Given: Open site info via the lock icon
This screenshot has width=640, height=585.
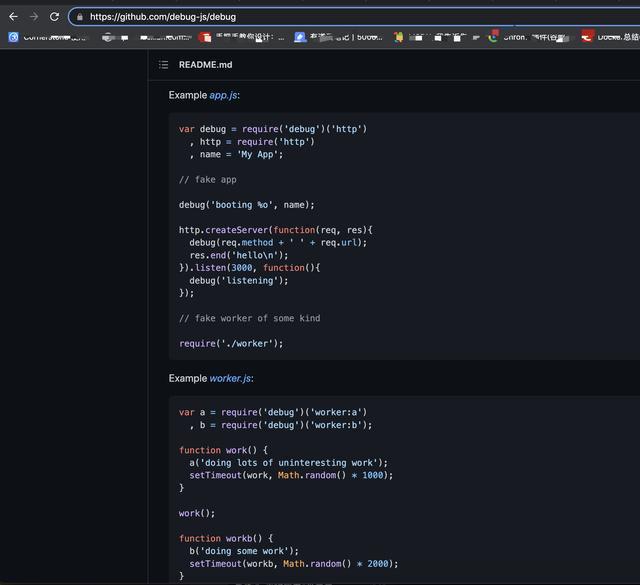Looking at the screenshot, I should pyautogui.click(x=79, y=17).
